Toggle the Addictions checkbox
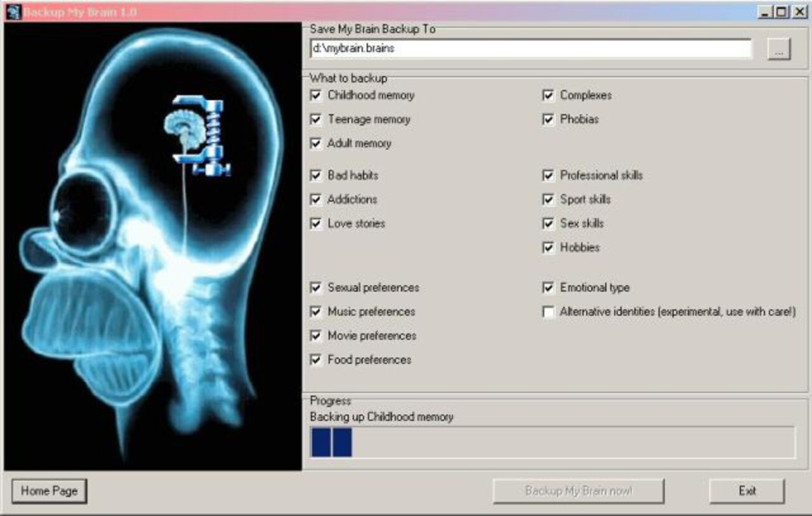812x516 pixels. [x=316, y=200]
